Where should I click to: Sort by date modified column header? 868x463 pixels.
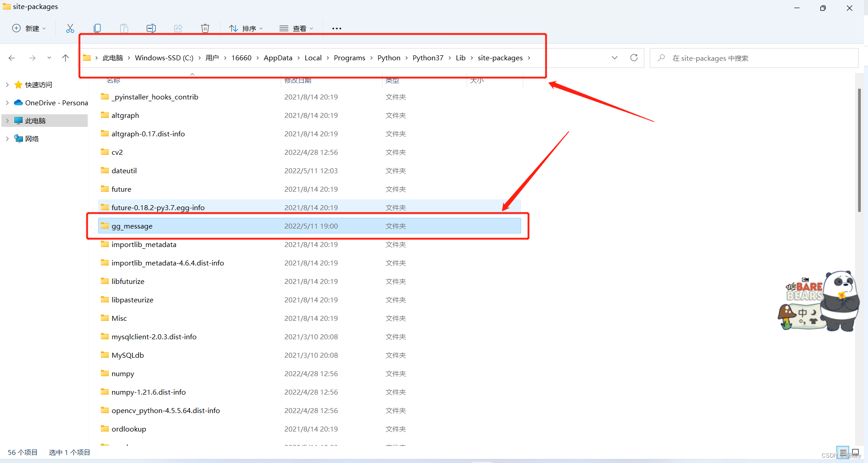pyautogui.click(x=298, y=81)
